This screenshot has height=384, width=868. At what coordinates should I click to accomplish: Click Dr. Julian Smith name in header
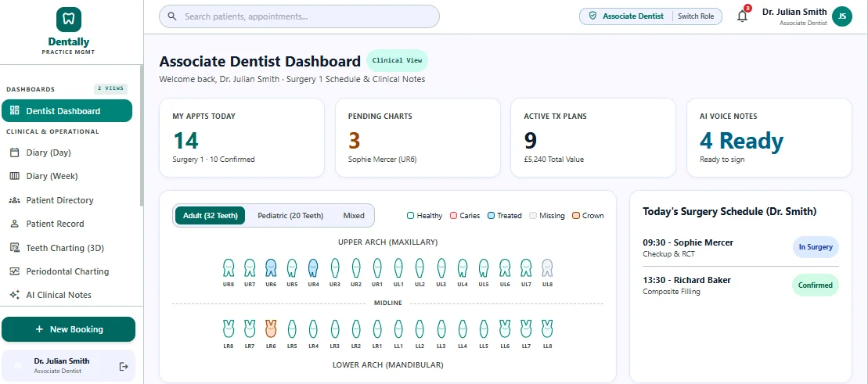(794, 12)
